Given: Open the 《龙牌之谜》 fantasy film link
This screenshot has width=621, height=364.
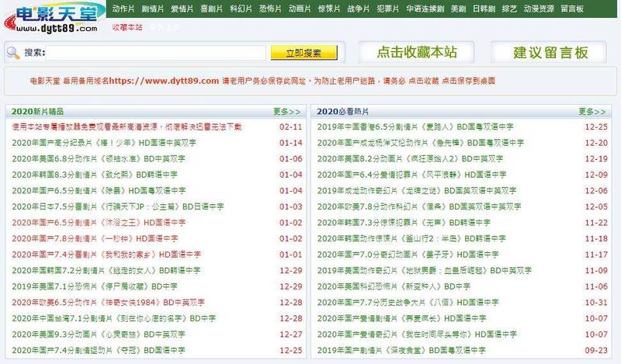Looking at the screenshot, I should (417, 190).
